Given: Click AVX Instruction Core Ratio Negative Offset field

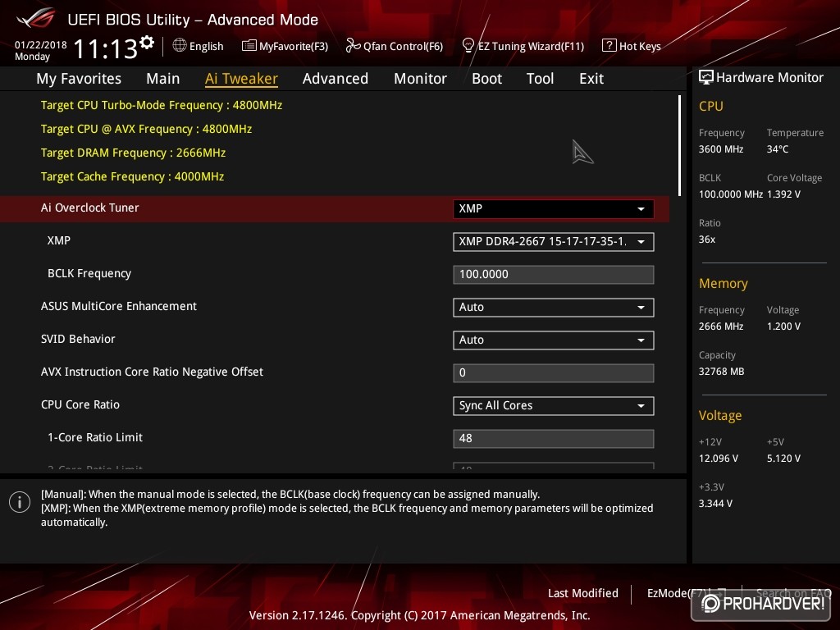Looking at the screenshot, I should [x=553, y=373].
